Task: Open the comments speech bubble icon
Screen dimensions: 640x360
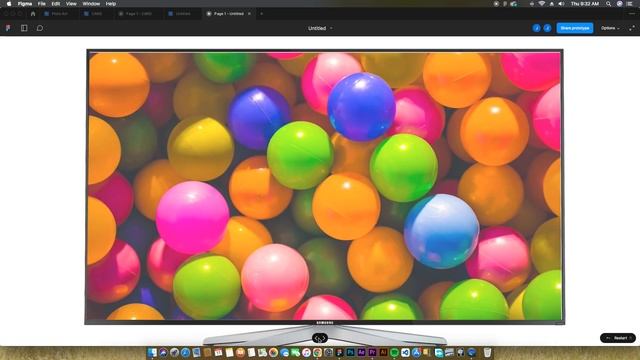Action: [x=40, y=28]
